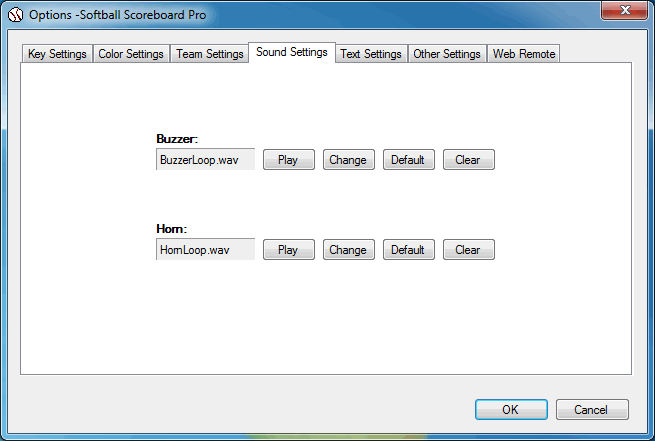Viewport: 655px width, 441px height.
Task: Reset the Buzzer sound to Default
Action: (408, 160)
